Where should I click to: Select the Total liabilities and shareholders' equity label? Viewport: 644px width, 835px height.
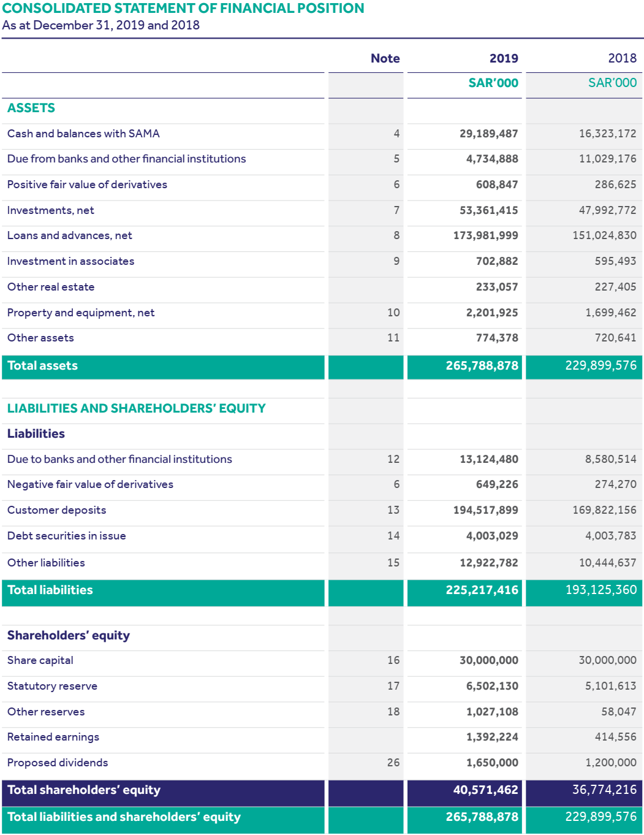[x=124, y=817]
